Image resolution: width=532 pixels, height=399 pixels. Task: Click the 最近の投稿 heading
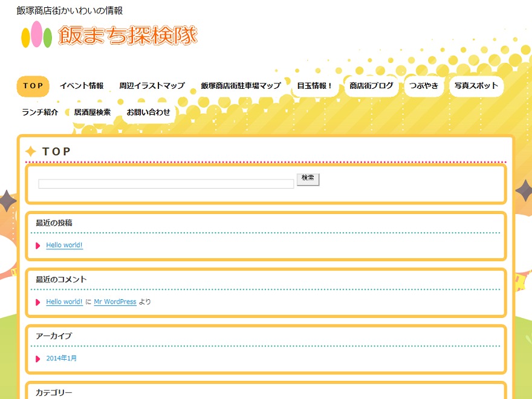coord(54,223)
